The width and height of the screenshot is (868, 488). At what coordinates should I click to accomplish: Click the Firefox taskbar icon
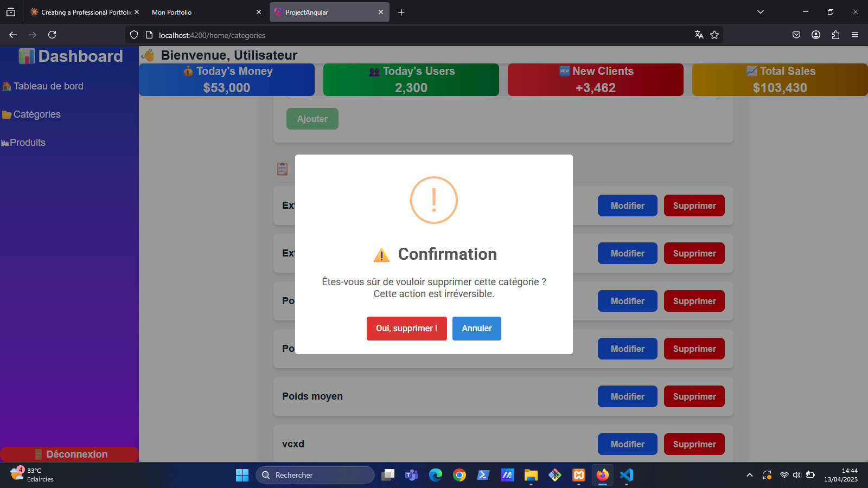(x=603, y=475)
